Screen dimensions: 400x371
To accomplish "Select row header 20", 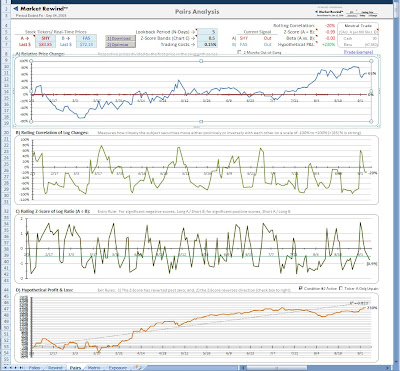I will [6, 133].
